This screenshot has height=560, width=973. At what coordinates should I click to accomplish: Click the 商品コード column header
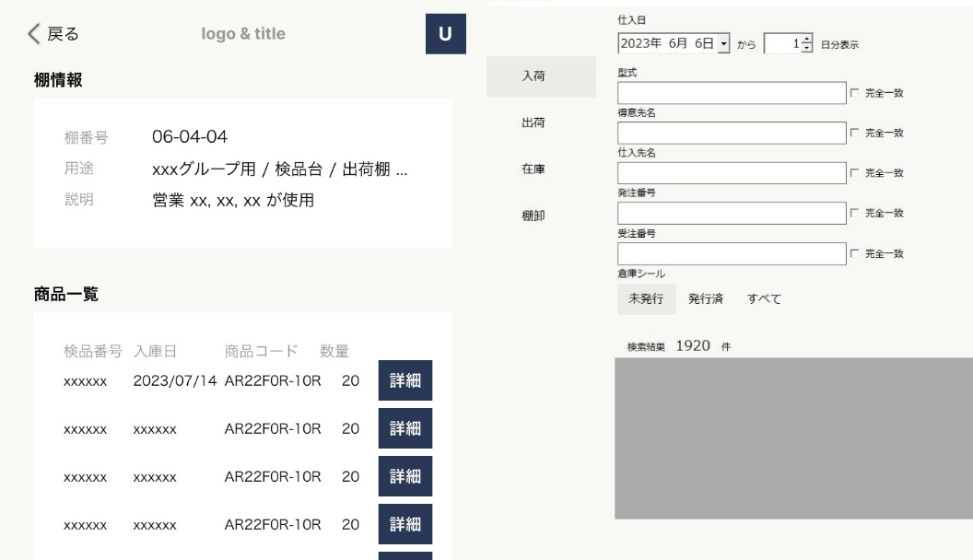pos(262,352)
